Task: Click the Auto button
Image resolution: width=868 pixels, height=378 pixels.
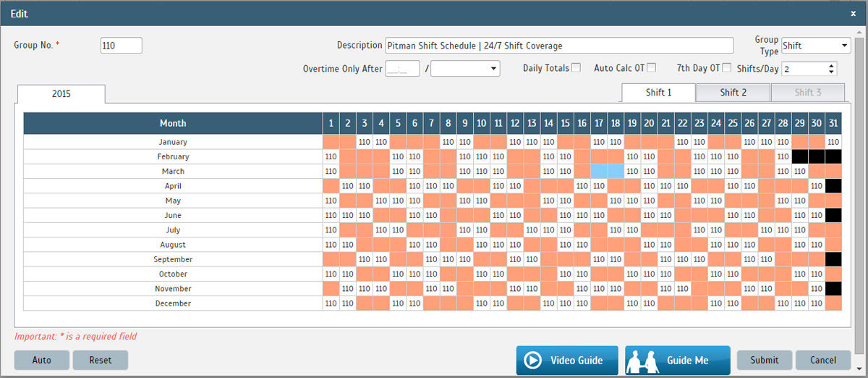Action: pyautogui.click(x=41, y=360)
